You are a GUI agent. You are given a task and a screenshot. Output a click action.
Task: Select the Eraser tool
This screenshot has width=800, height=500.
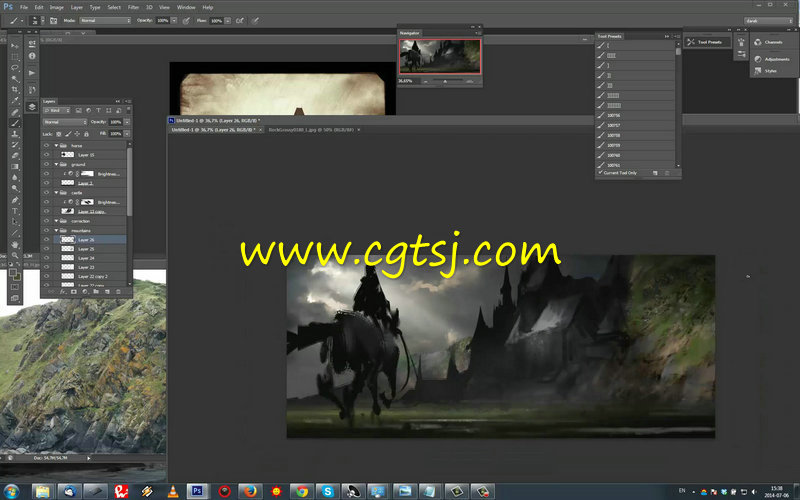click(x=15, y=156)
